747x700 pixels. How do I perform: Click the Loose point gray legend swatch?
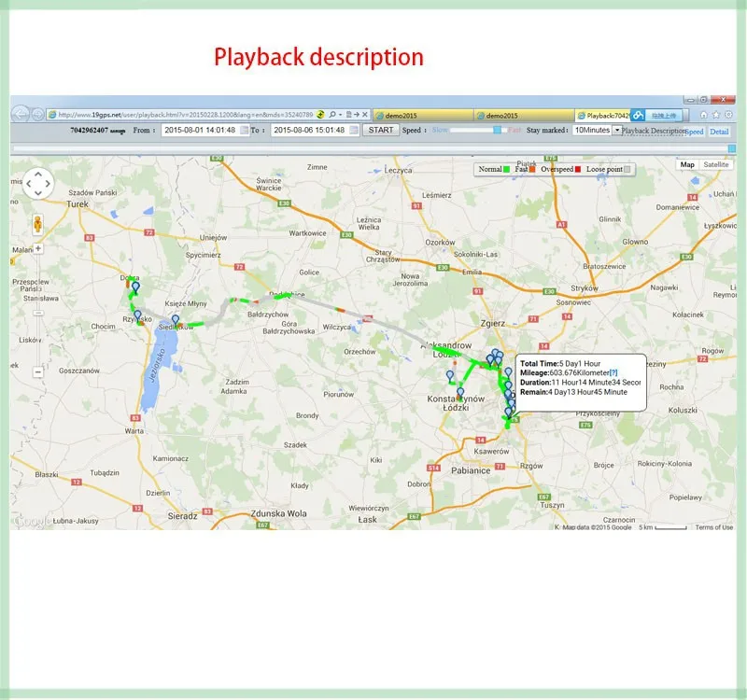tap(627, 169)
